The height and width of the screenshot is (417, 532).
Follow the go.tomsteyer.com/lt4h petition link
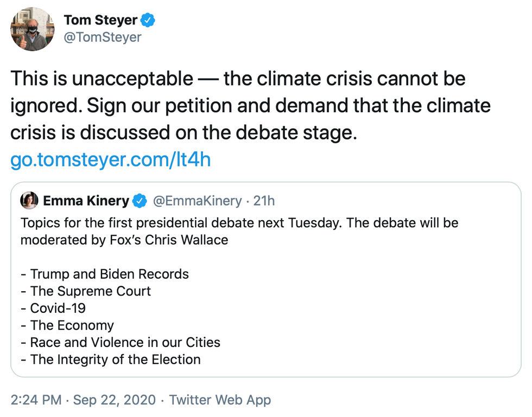pos(110,160)
